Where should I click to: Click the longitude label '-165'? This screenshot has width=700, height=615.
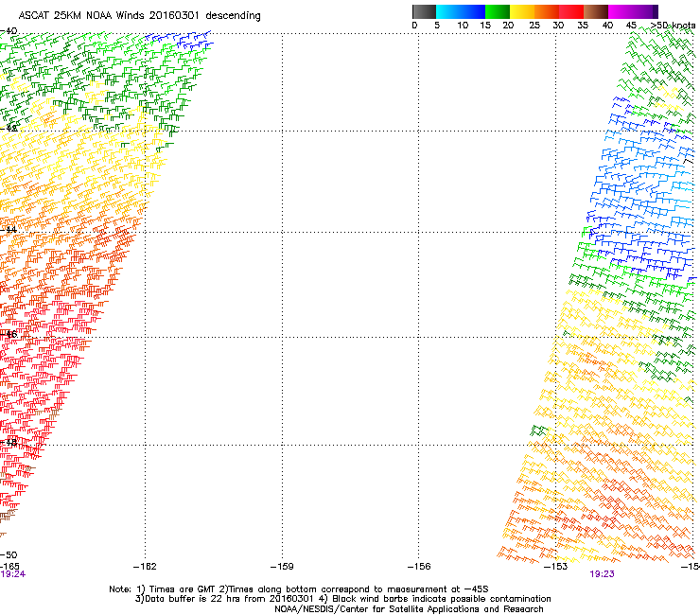9,567
